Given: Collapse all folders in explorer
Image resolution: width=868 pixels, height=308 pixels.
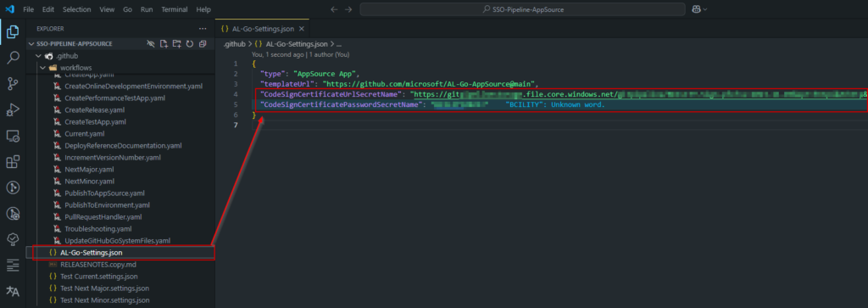Looking at the screenshot, I should [x=202, y=44].
